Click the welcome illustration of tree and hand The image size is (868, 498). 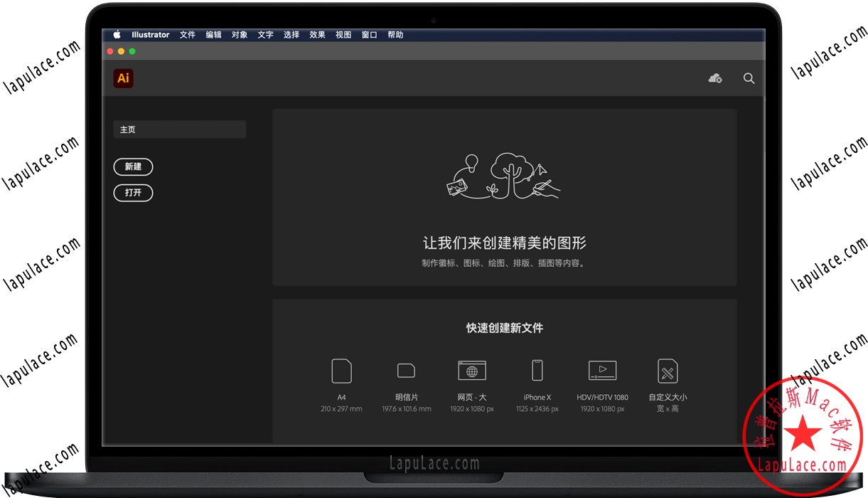[x=503, y=176]
